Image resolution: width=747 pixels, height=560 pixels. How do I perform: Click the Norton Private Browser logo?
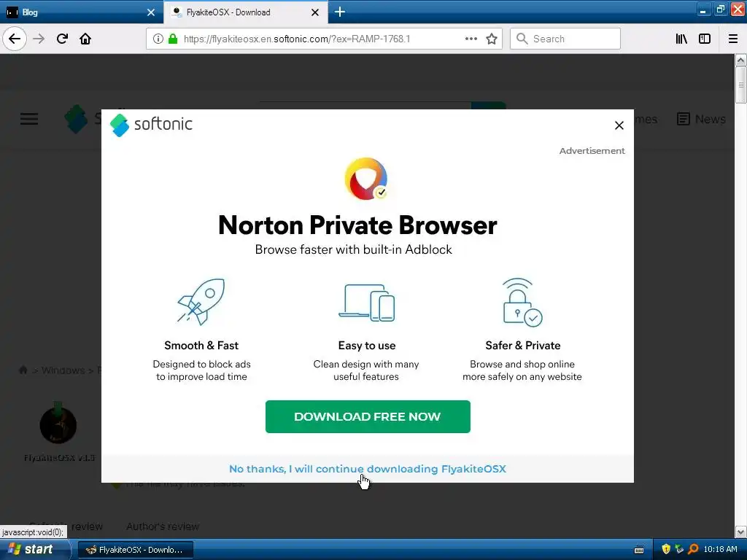pyautogui.click(x=366, y=179)
